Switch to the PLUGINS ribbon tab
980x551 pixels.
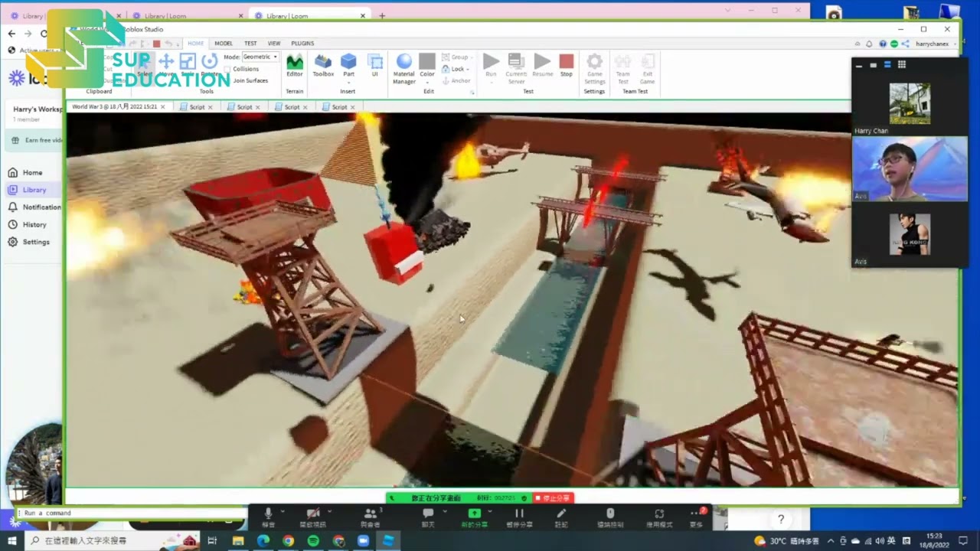click(302, 44)
